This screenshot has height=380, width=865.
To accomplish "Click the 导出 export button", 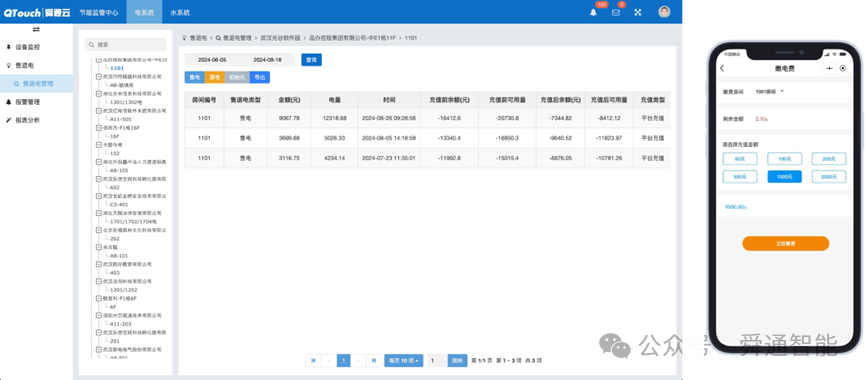I will [259, 77].
